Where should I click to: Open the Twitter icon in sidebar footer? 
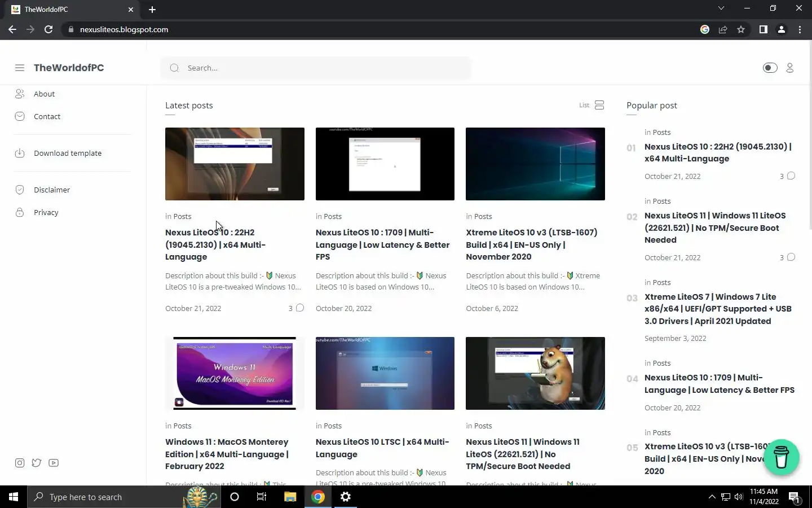pos(37,463)
